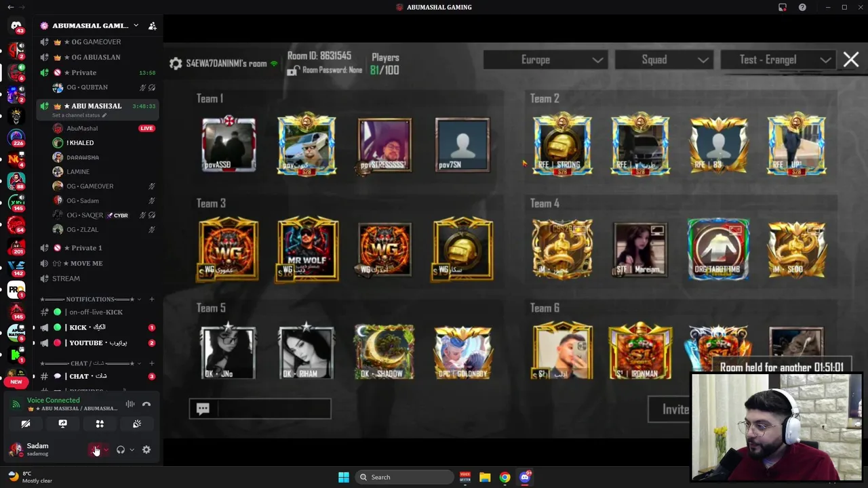Open the Test - Erangel map dropdown
The image size is (868, 488).
[777, 60]
